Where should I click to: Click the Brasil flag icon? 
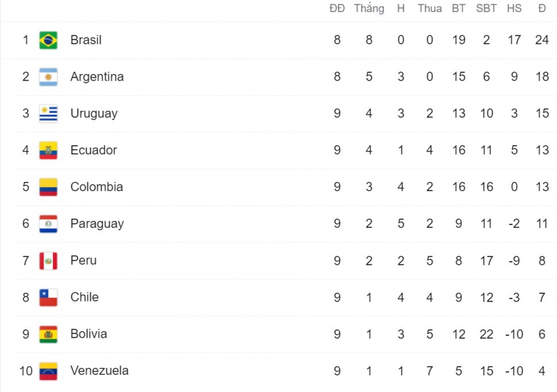pyautogui.click(x=48, y=40)
